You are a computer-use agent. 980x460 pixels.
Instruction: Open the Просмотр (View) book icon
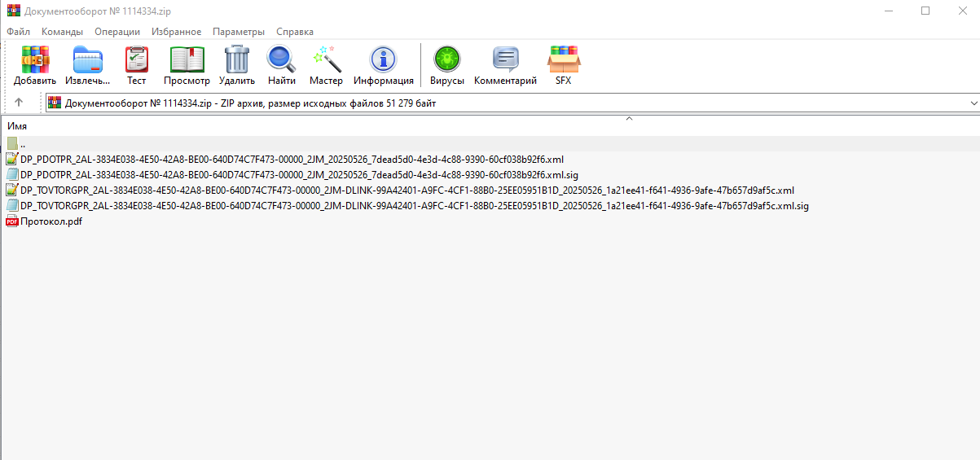[x=187, y=59]
